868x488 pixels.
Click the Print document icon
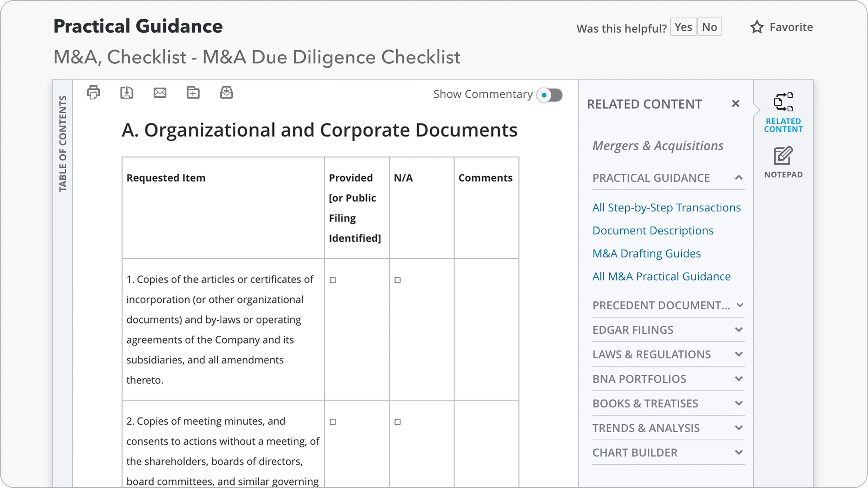point(93,93)
